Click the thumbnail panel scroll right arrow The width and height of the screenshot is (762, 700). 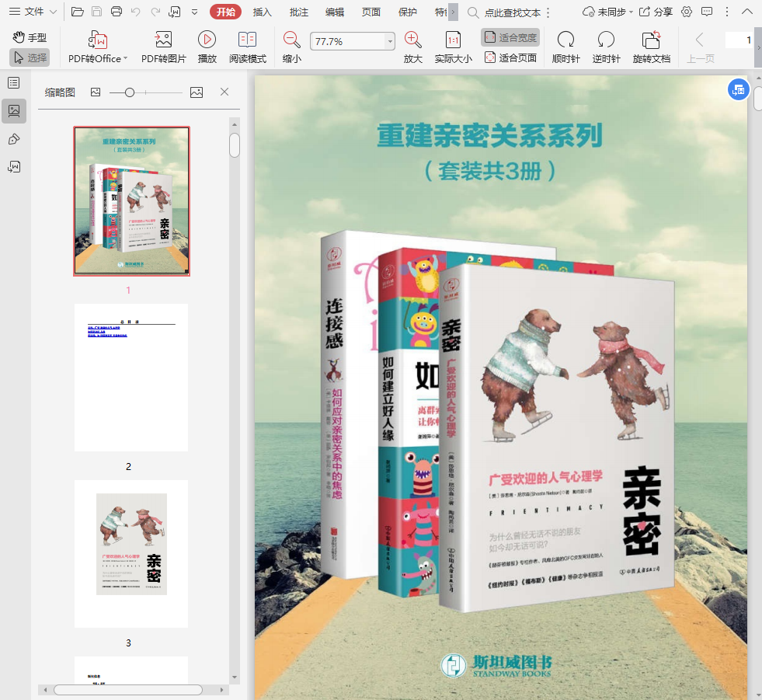pyautogui.click(x=221, y=690)
